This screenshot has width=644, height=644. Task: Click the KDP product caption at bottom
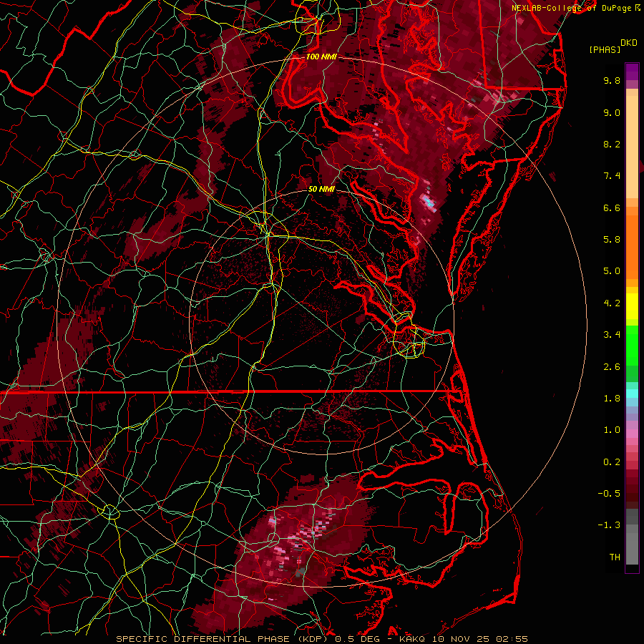tap(321, 639)
